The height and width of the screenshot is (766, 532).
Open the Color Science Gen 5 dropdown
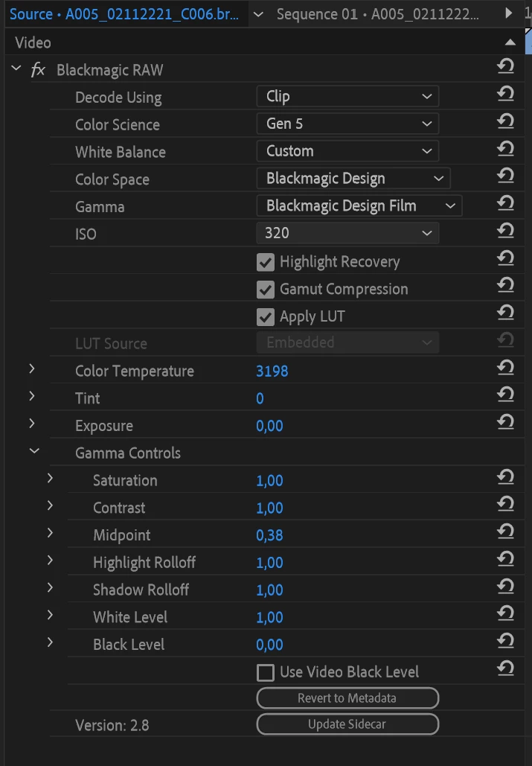347,124
